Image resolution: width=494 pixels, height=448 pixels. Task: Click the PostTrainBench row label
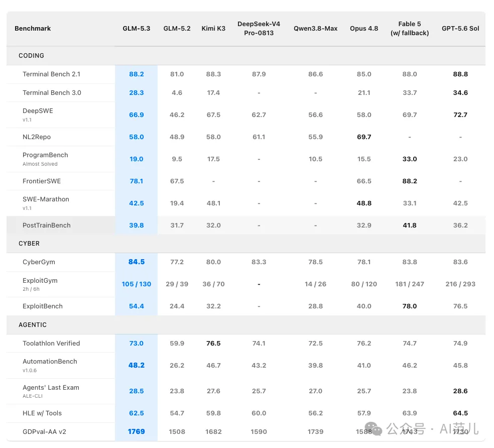pyautogui.click(x=46, y=225)
